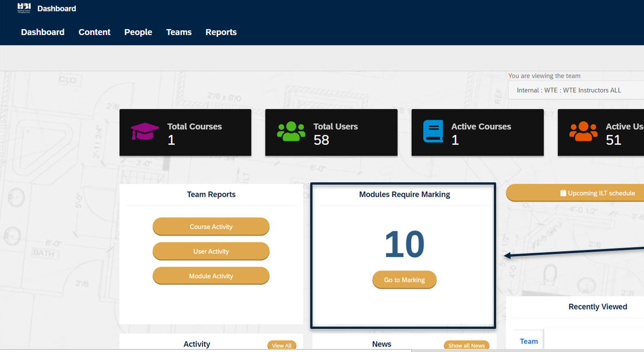644x352 pixels.
Task: Click the number 10 modules requiring marking
Action: [404, 245]
